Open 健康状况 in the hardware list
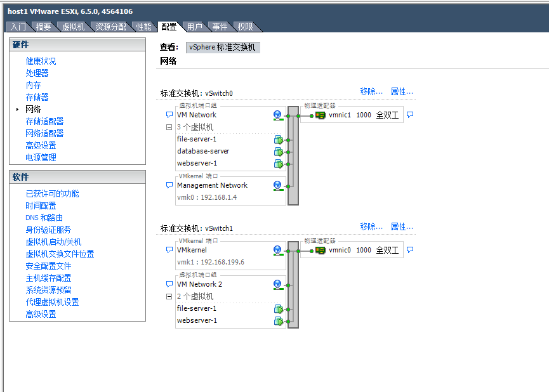This screenshot has height=392, width=549. (41, 62)
